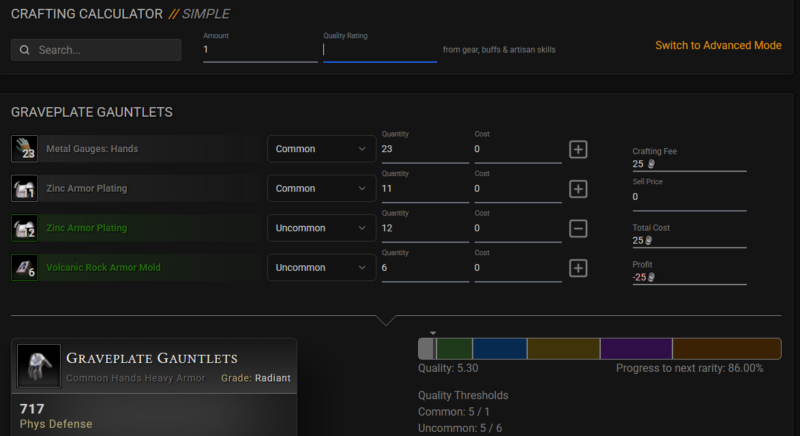Click the Quality Rating input field
800x436 pixels.
click(379, 50)
